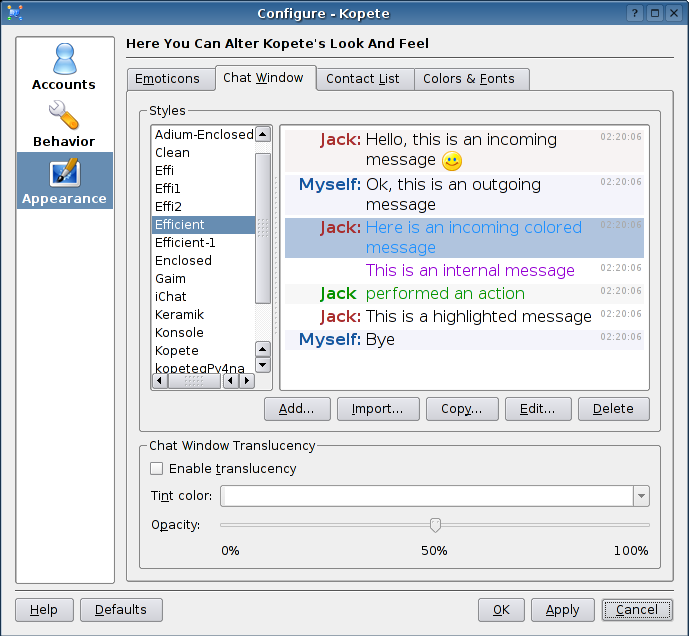Click the 'This is an internal message' text
689x636 pixels.
point(470,270)
